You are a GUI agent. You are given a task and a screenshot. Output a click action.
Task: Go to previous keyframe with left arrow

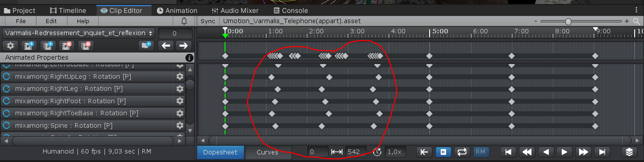coord(166,45)
